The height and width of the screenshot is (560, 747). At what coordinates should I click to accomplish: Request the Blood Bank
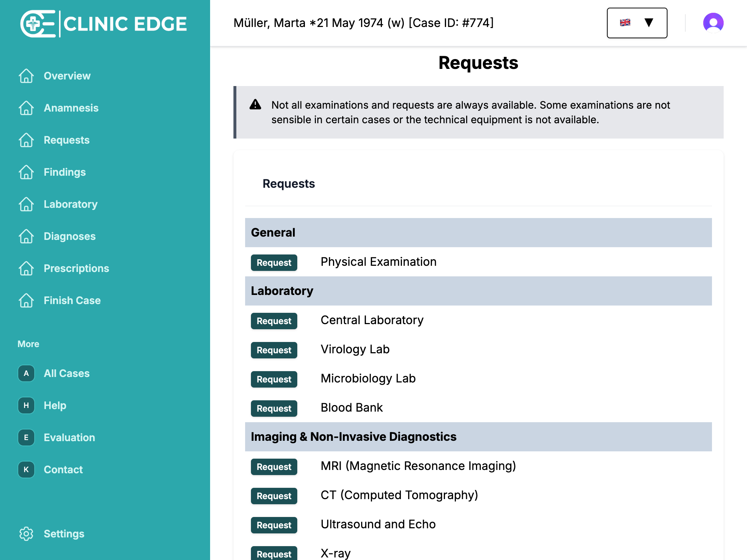point(274,408)
